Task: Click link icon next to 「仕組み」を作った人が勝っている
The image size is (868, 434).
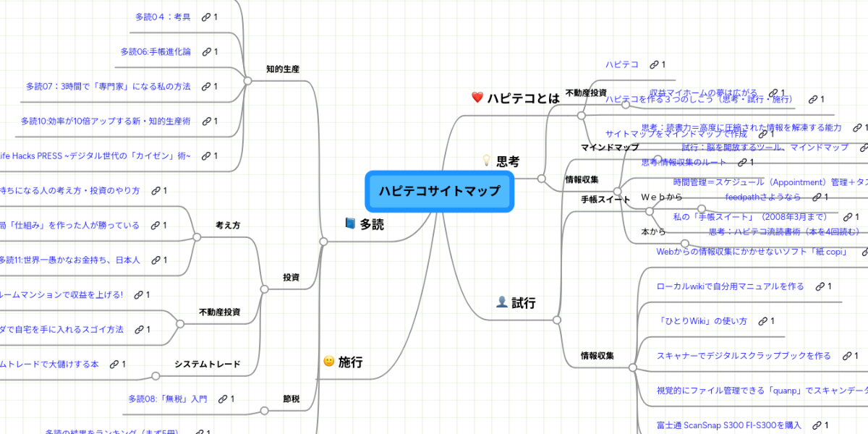Action: point(155,225)
